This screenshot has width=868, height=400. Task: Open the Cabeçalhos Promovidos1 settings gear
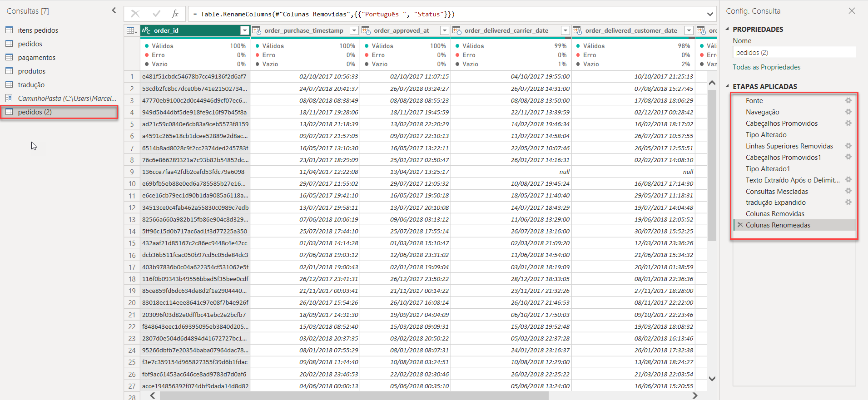(x=848, y=157)
